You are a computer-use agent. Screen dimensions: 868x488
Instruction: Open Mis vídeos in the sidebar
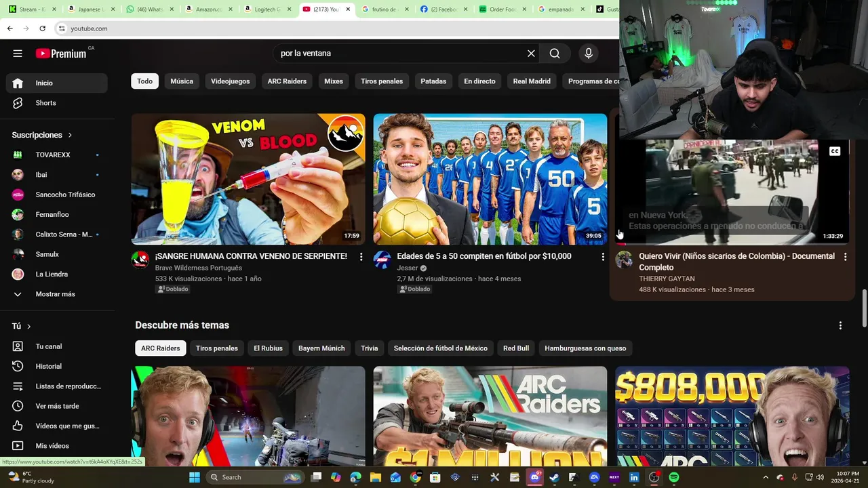click(x=57, y=446)
